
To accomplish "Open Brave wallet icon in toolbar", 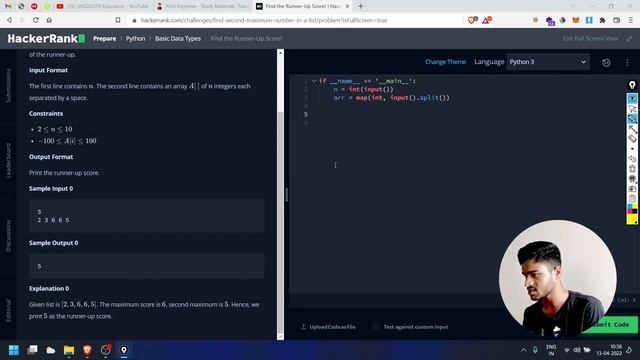I will pyautogui.click(x=616, y=20).
